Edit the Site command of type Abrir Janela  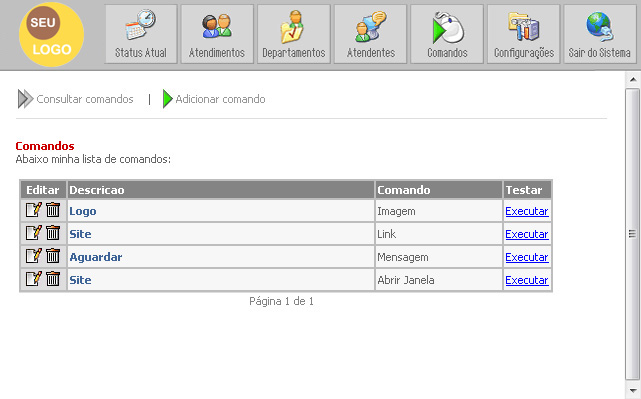[34, 279]
